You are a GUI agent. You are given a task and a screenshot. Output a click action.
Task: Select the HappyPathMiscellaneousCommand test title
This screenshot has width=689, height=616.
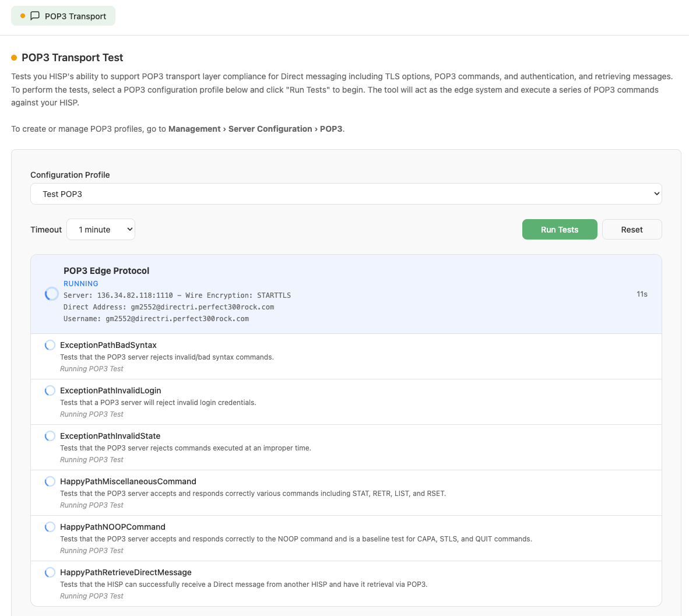click(x=128, y=481)
